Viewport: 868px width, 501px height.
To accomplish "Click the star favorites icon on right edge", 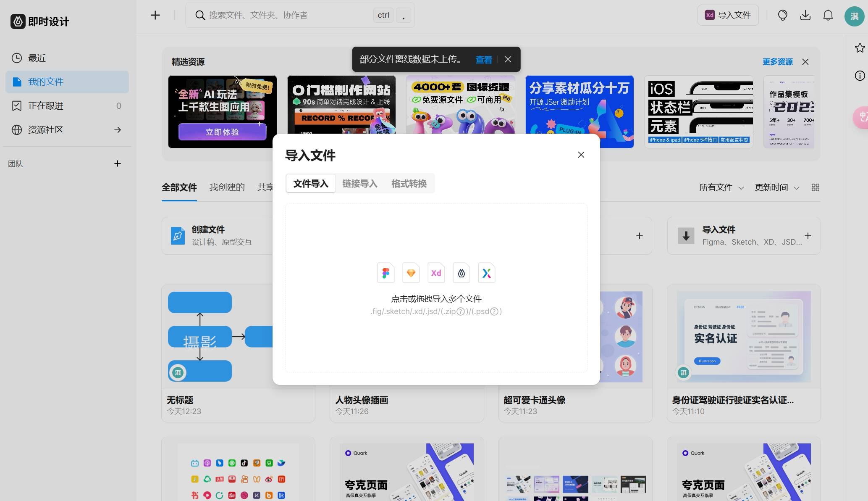I will [x=860, y=47].
